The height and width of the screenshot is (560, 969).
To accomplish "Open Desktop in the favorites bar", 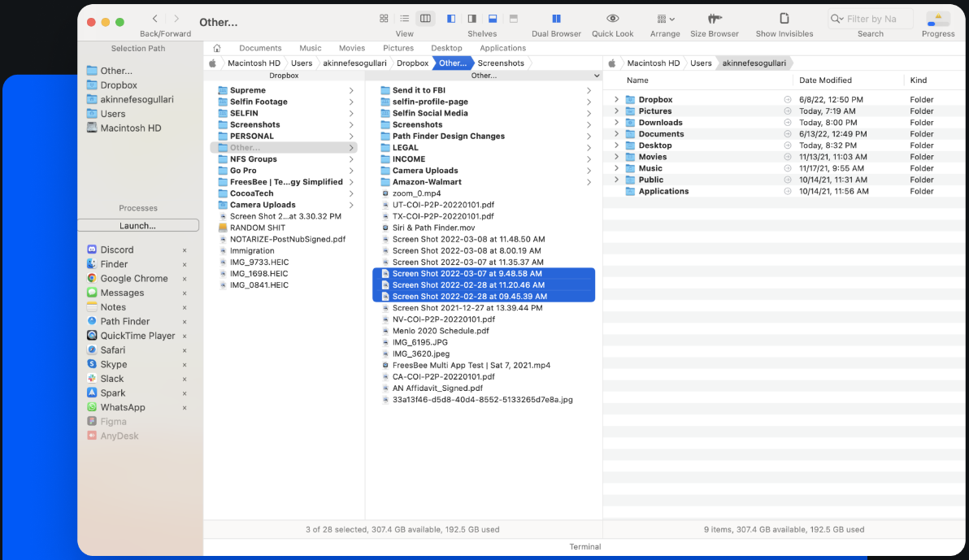I will [446, 48].
